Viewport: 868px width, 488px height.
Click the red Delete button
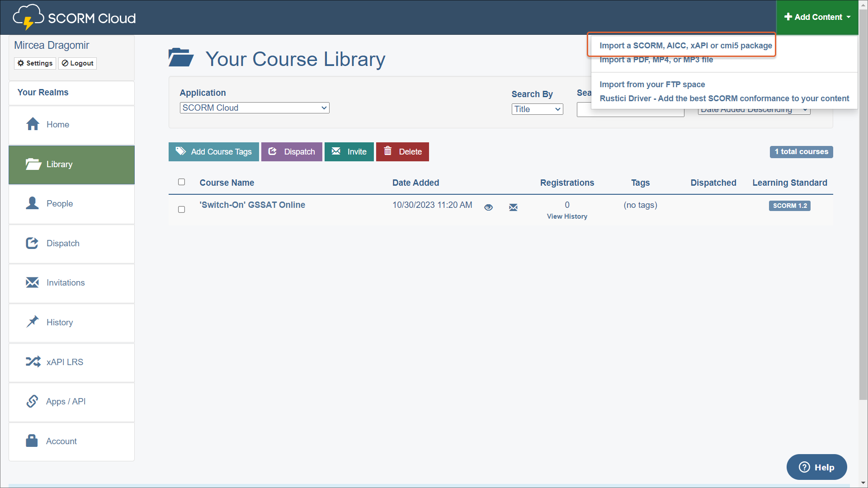point(402,152)
